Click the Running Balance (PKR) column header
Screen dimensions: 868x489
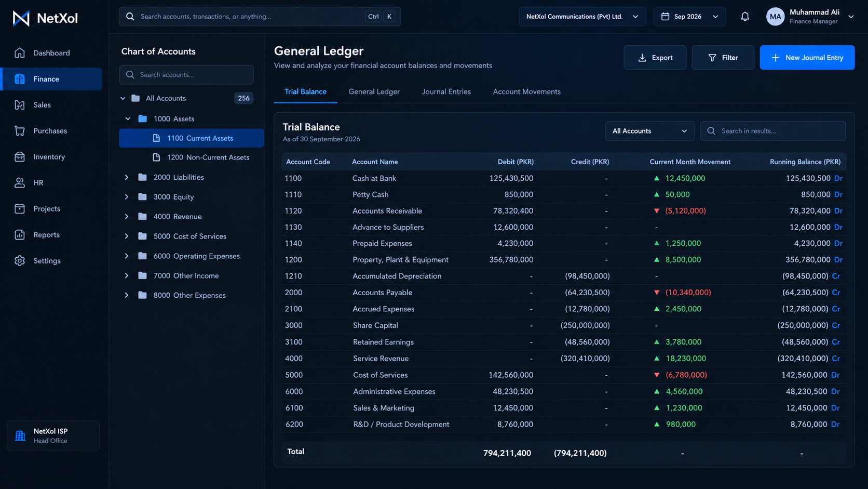click(x=805, y=162)
